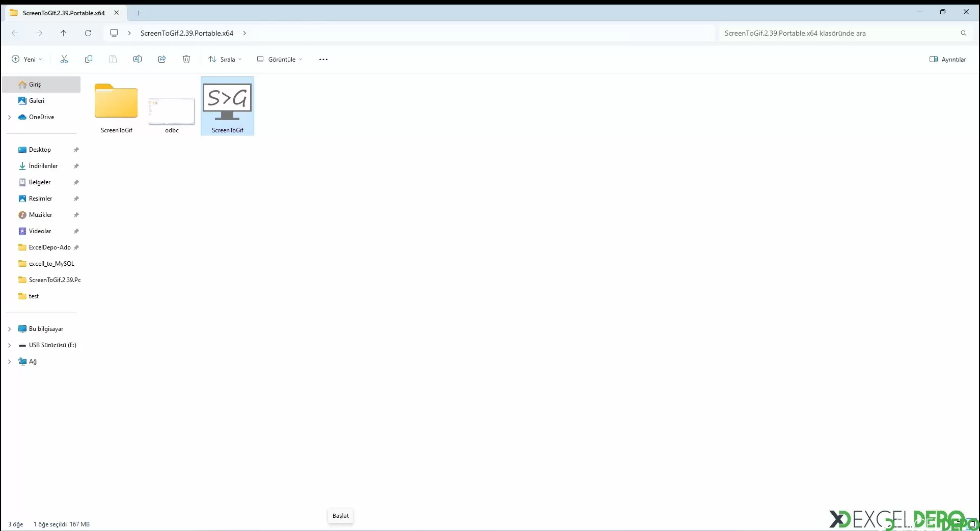Expand the OneDrive tree node

tap(9, 117)
